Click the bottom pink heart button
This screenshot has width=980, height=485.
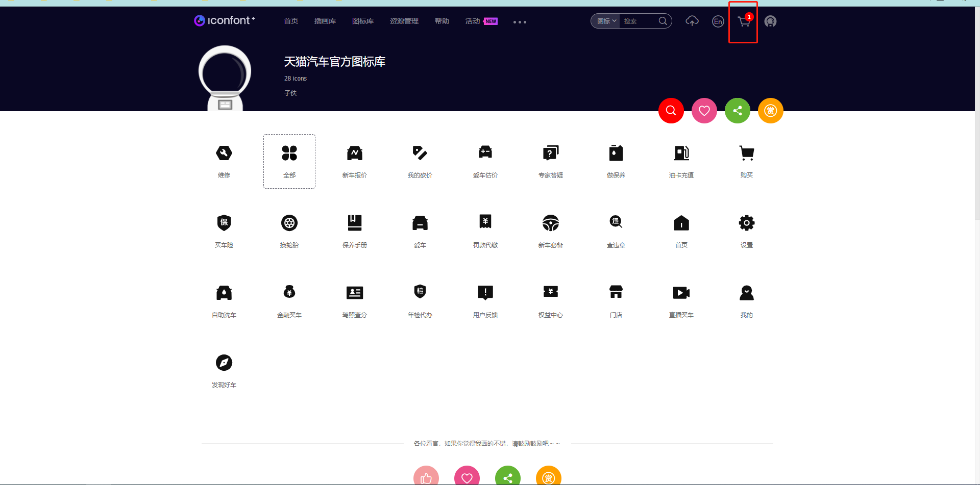467,476
